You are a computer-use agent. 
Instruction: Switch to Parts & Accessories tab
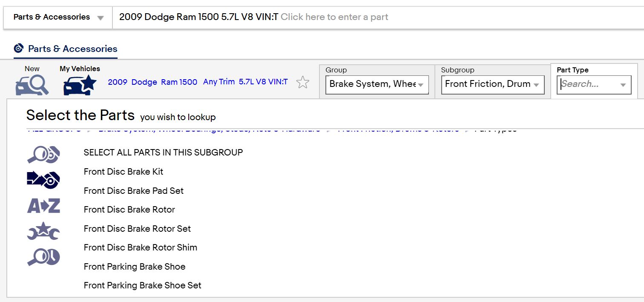pos(72,49)
